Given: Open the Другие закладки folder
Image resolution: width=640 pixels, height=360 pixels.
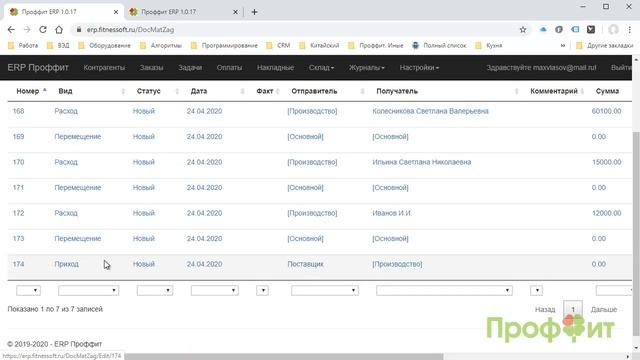Looking at the screenshot, I should click(605, 46).
